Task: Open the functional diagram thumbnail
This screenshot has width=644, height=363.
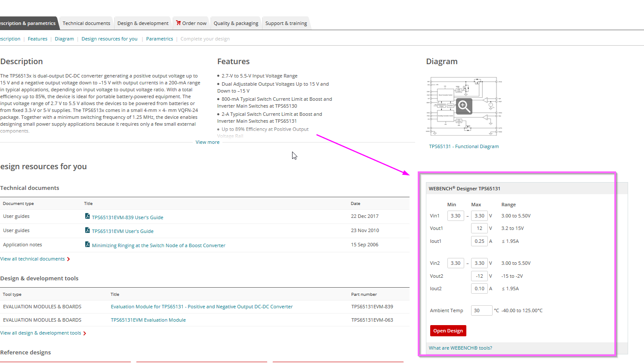Action: [x=464, y=106]
